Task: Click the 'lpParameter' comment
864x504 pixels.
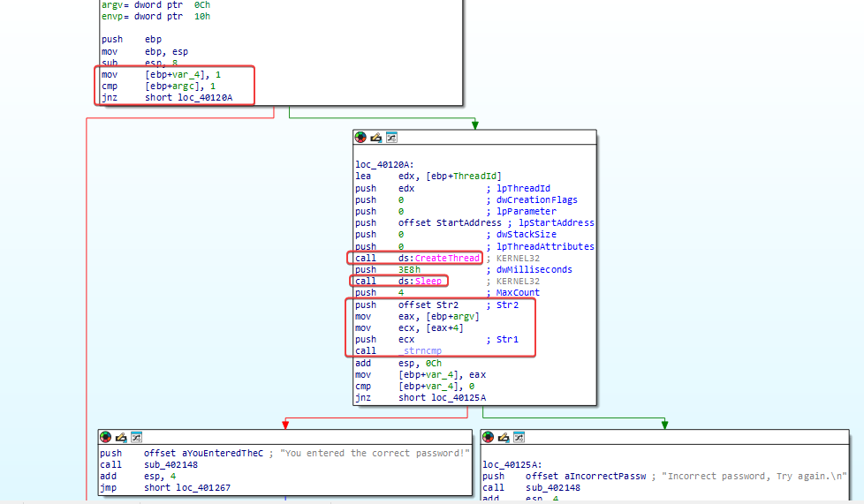Action: (527, 212)
